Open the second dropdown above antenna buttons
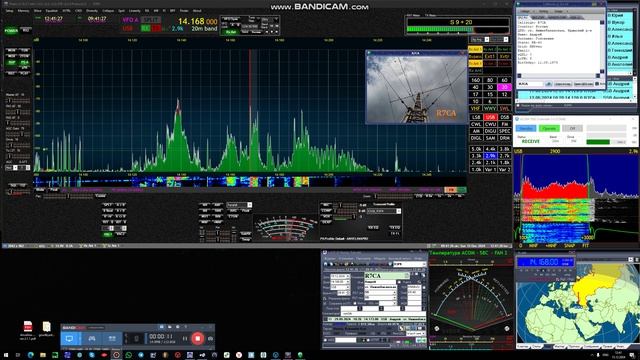Viewport: 640px width, 360px height. (500, 40)
